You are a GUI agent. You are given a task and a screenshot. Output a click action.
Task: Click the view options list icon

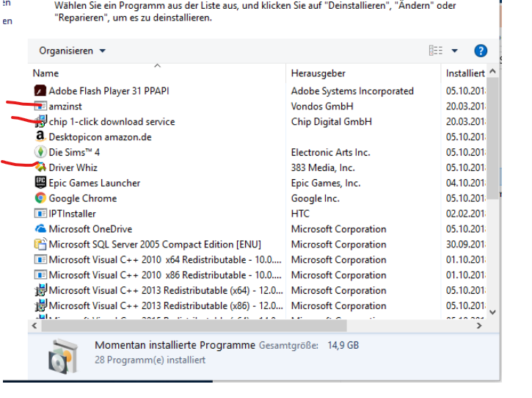click(436, 51)
